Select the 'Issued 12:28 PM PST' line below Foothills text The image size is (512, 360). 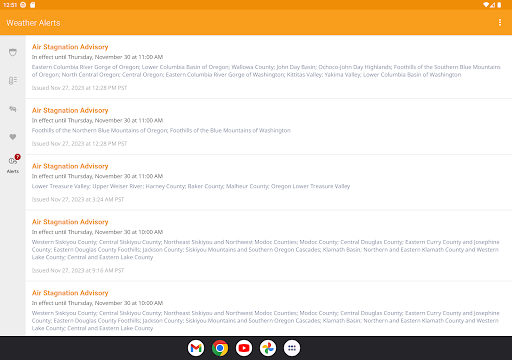(x=79, y=144)
